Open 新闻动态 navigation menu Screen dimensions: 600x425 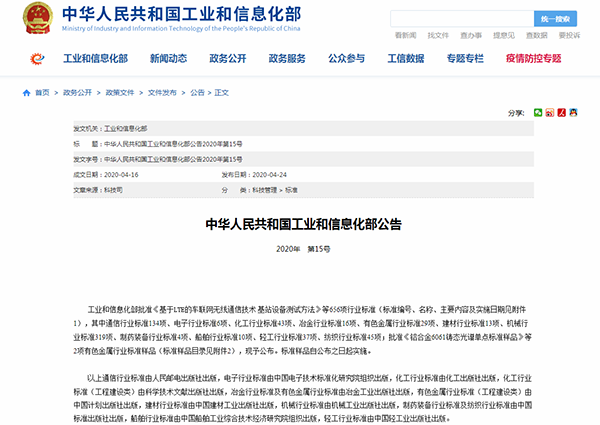(168, 59)
